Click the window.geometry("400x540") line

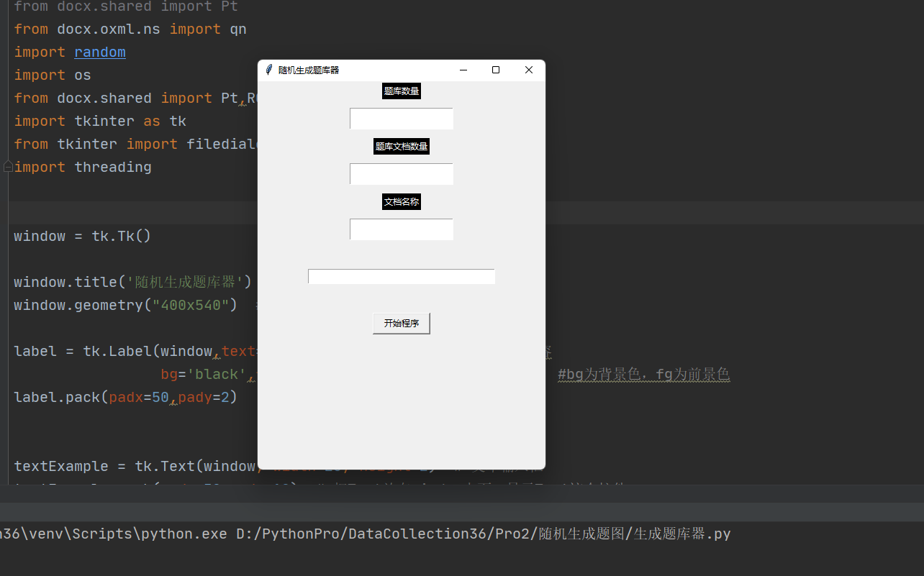(125, 305)
